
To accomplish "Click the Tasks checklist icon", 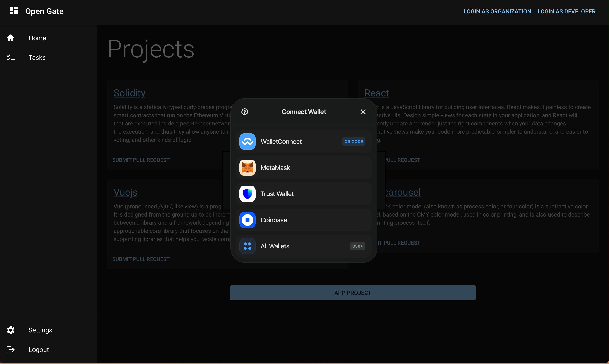I will coord(11,58).
